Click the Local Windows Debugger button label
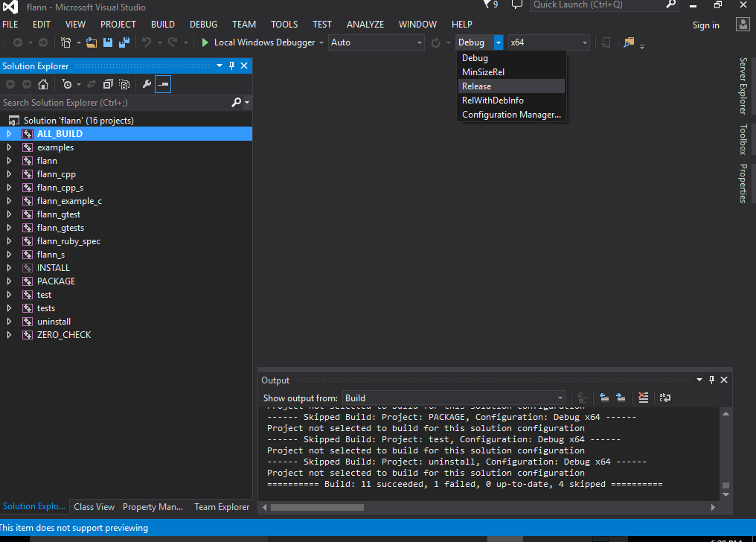Viewport: 756px width, 542px height. [x=264, y=42]
